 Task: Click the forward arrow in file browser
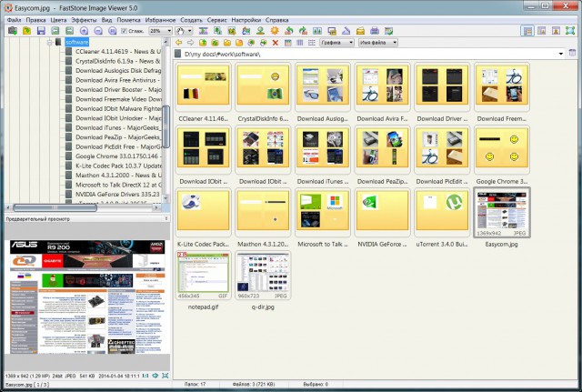(190, 43)
